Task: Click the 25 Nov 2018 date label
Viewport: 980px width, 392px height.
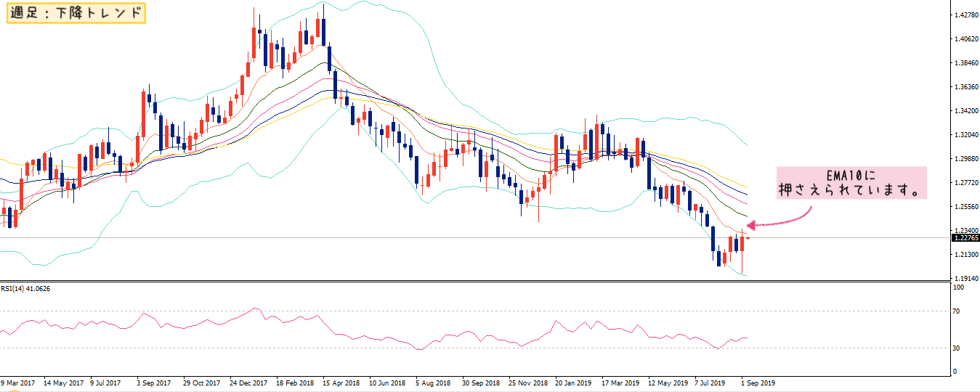Action: [528, 382]
